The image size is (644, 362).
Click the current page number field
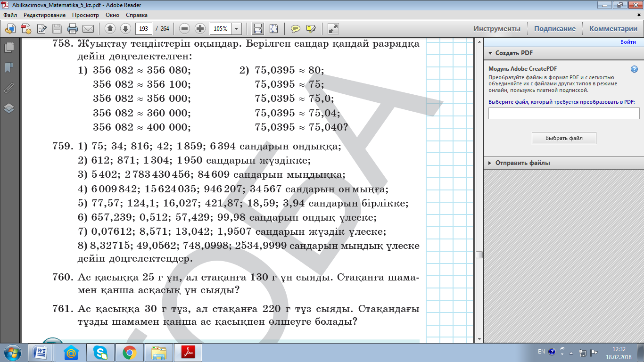143,29
